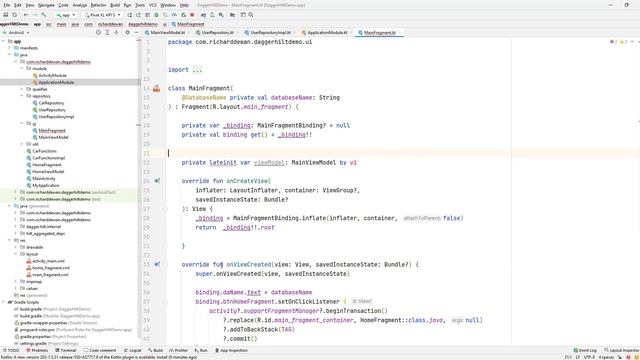The height and width of the screenshot is (360, 640).
Task: Select ActivityModule in project tree
Action: pos(52,76)
